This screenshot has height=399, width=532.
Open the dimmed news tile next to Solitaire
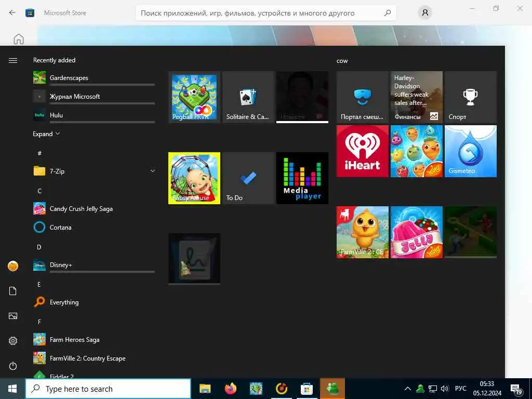(x=302, y=97)
